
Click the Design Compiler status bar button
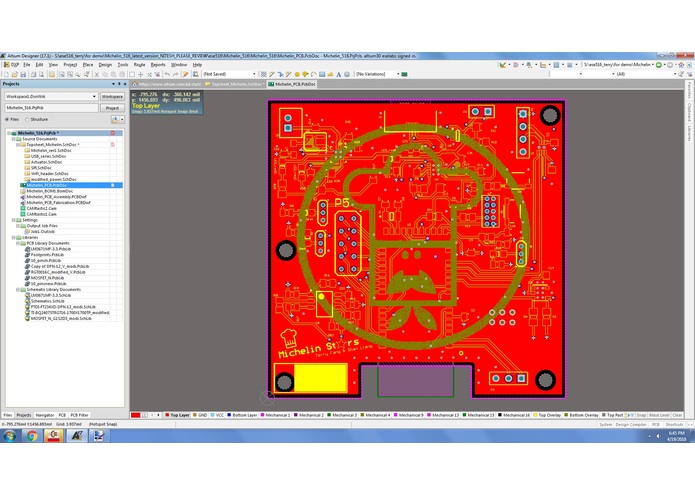631,424
